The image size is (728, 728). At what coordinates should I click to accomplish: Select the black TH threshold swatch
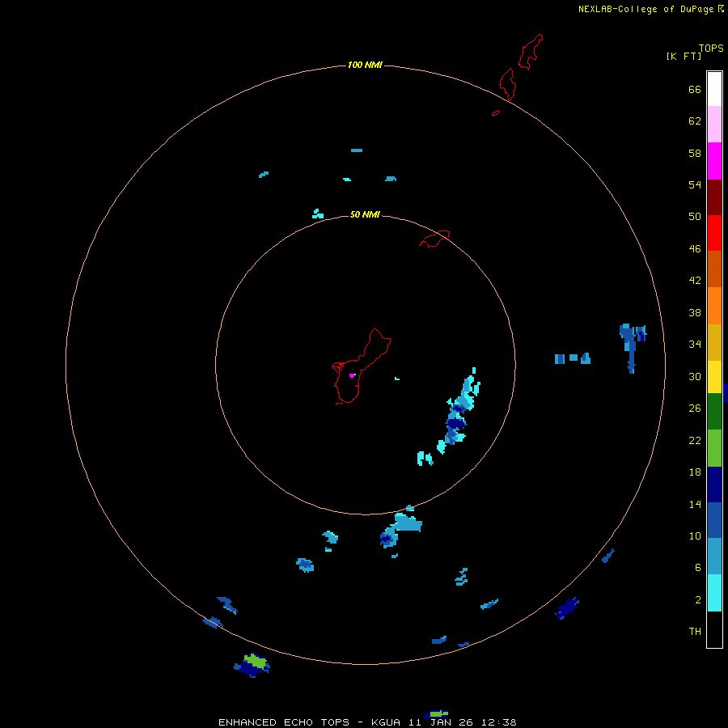(714, 629)
